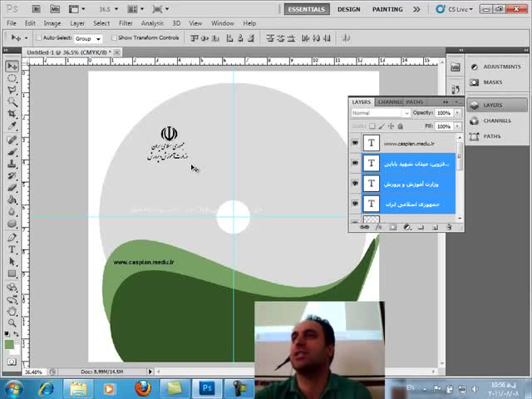Open the Filter menu
Viewport: 532px width, 399px height.
pyautogui.click(x=126, y=23)
